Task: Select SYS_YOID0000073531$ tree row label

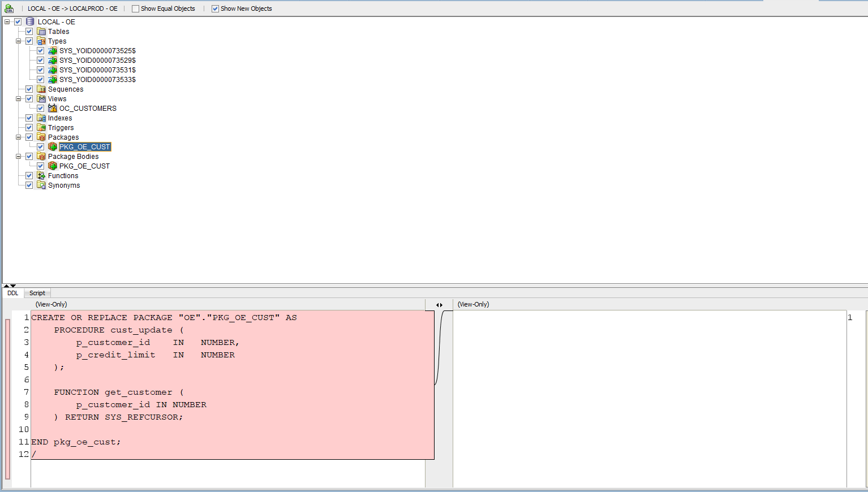Action: [97, 70]
